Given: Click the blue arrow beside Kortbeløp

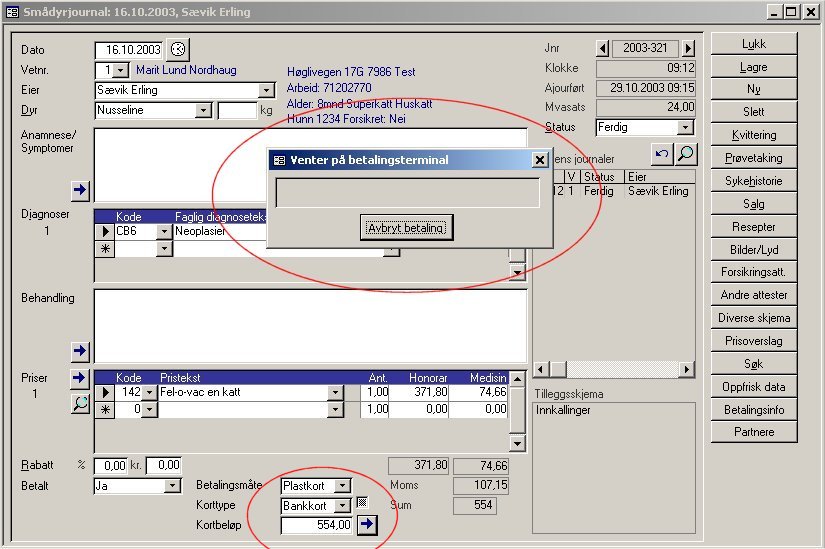Looking at the screenshot, I should tap(367, 525).
